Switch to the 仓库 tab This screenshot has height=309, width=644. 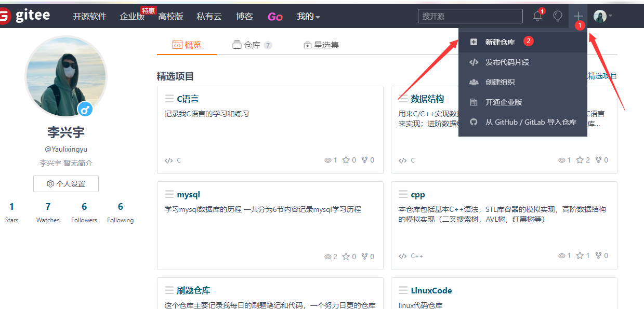pyautogui.click(x=252, y=45)
